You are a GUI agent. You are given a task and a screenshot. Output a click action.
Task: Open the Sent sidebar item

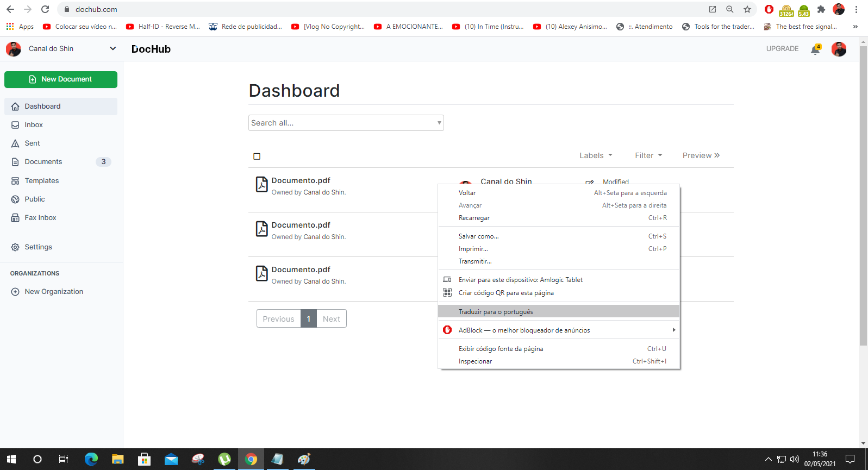[x=61, y=143]
